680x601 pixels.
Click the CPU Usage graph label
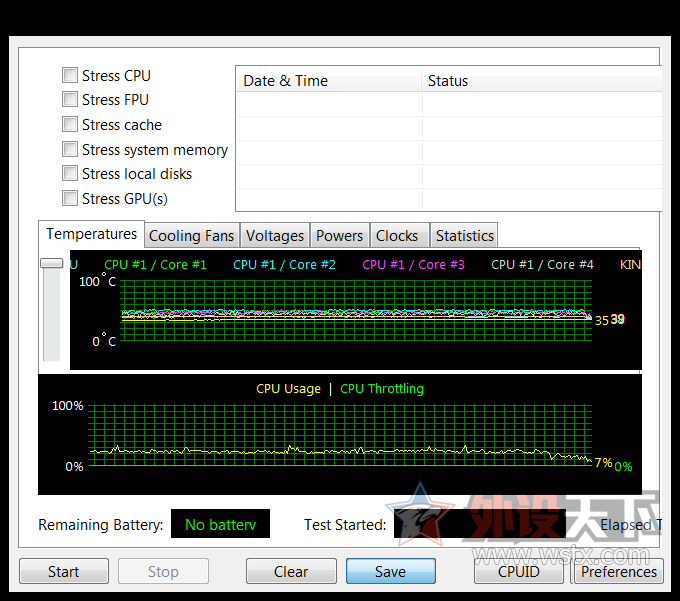tap(288, 389)
